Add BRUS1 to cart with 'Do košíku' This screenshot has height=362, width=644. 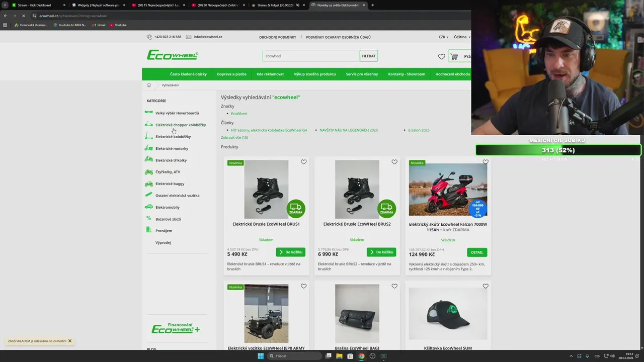click(290, 252)
